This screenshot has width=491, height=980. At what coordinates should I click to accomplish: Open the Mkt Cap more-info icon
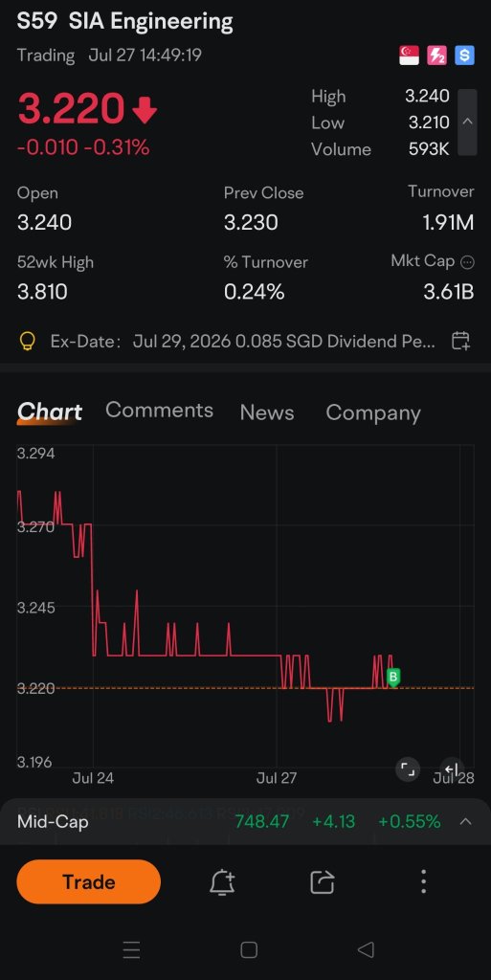tap(467, 262)
